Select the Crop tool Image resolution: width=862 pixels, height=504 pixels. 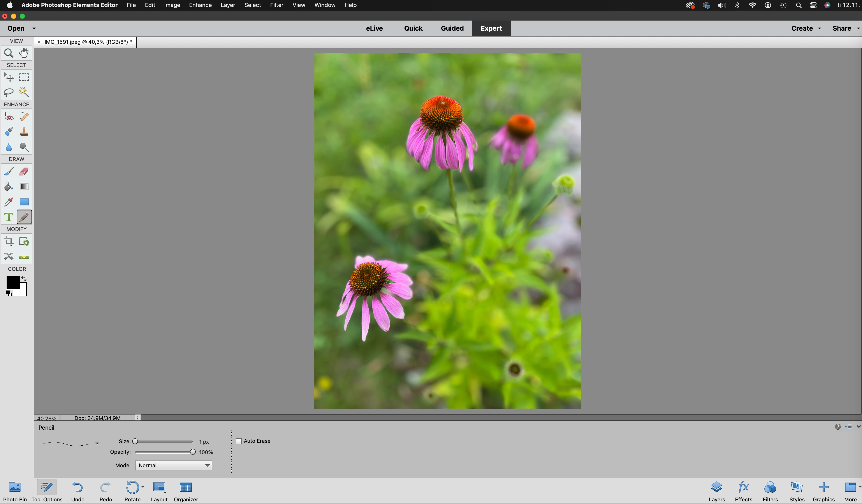pyautogui.click(x=9, y=241)
